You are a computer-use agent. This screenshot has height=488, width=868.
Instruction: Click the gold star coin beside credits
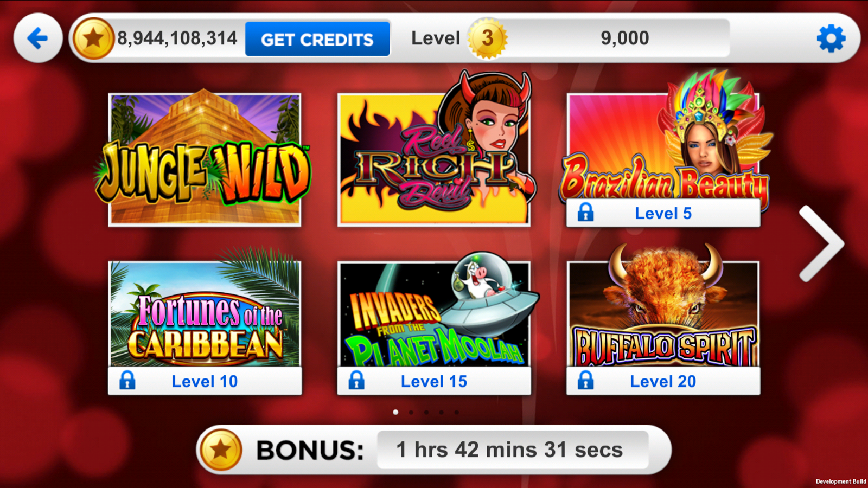point(93,38)
